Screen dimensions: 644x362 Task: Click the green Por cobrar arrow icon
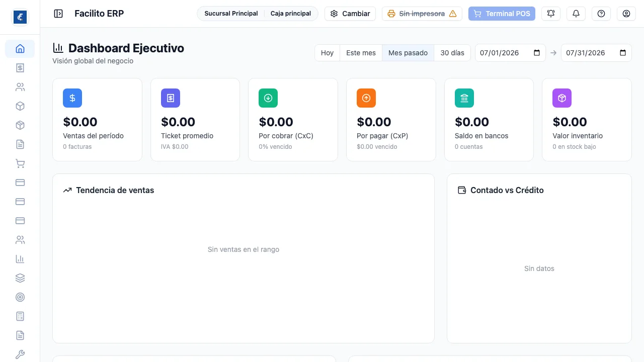[268, 98]
